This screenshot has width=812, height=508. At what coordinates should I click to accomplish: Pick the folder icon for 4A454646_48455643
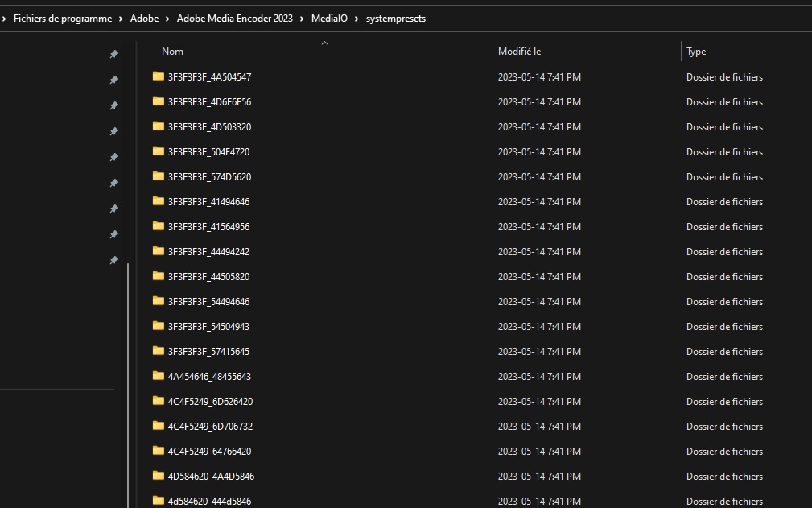pyautogui.click(x=159, y=375)
